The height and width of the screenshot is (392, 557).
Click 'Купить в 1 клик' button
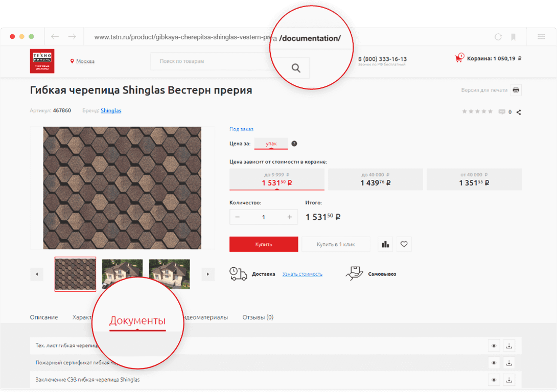click(336, 244)
